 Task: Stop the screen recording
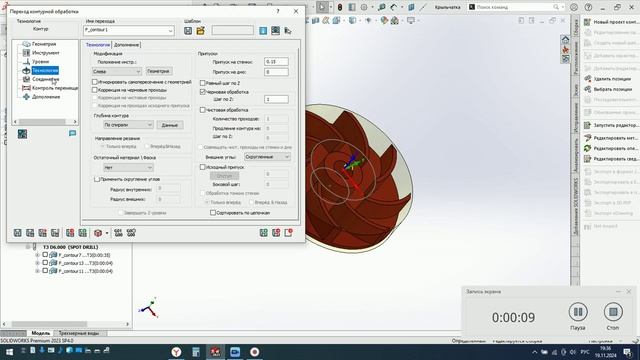[613, 312]
